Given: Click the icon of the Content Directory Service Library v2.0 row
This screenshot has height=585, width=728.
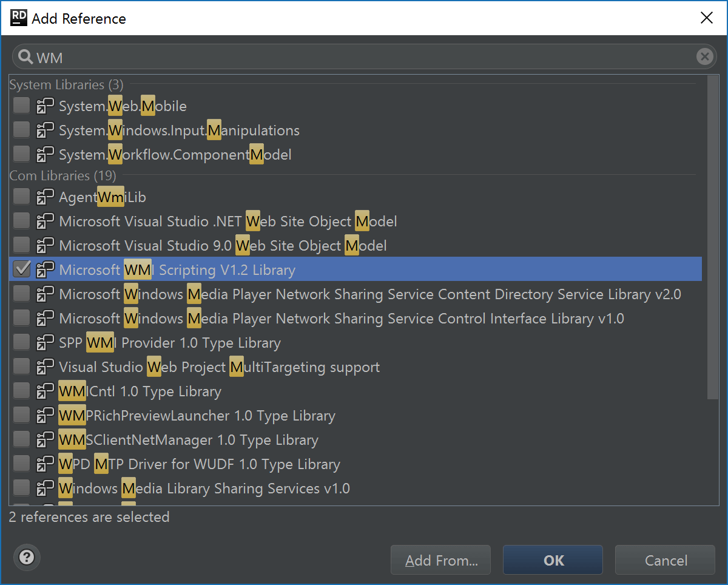Looking at the screenshot, I should click(x=45, y=294).
